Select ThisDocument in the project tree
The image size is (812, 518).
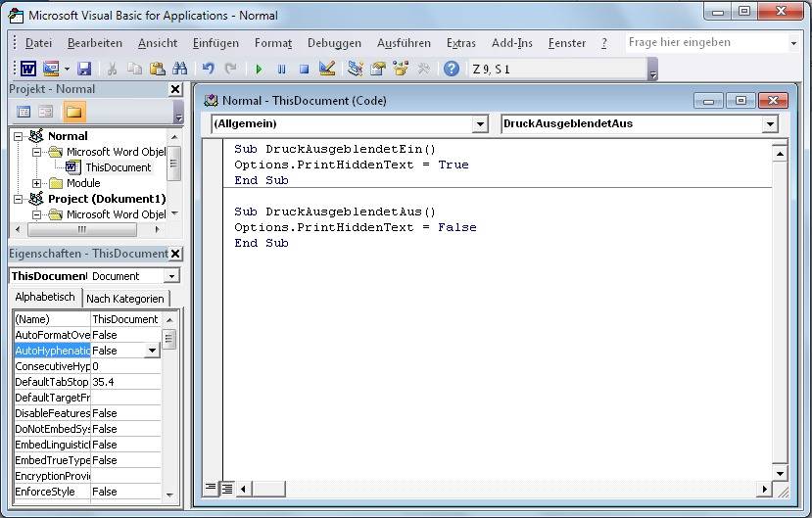coord(119,167)
